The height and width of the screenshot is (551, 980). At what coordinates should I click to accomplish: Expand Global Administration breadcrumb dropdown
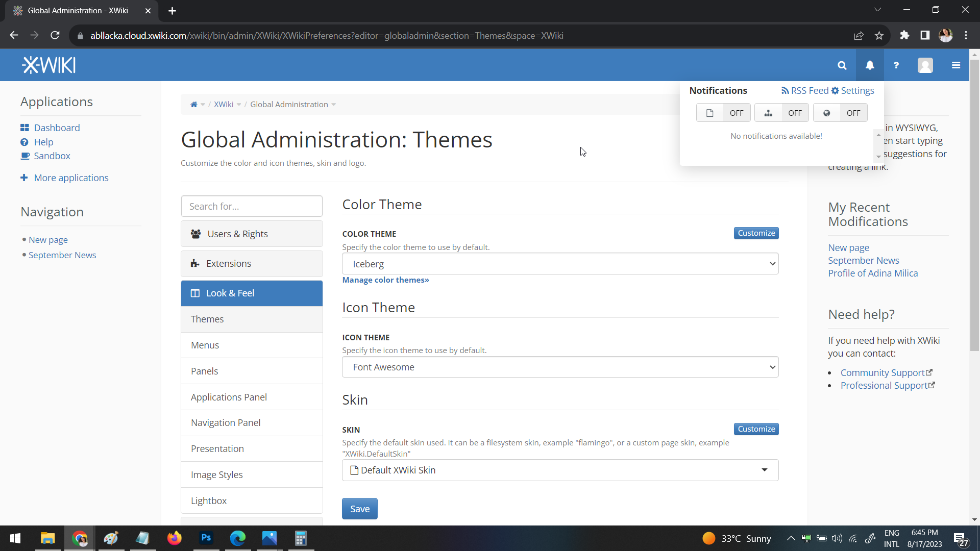pyautogui.click(x=334, y=105)
